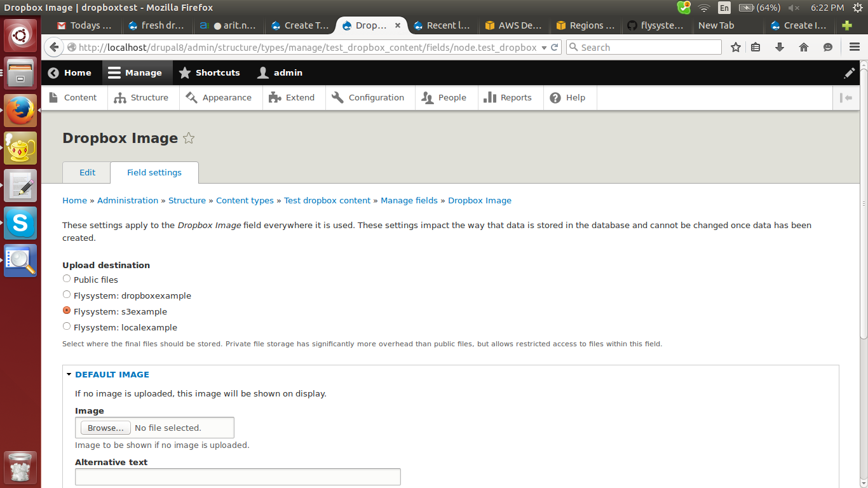This screenshot has height=488, width=868.
Task: Open the Manage menu in the toolbar
Action: tap(137, 72)
